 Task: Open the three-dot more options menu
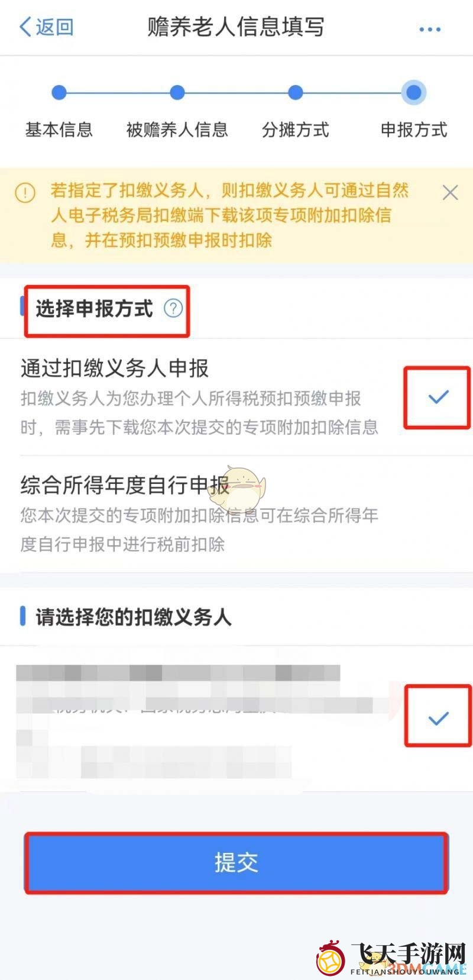[x=429, y=29]
